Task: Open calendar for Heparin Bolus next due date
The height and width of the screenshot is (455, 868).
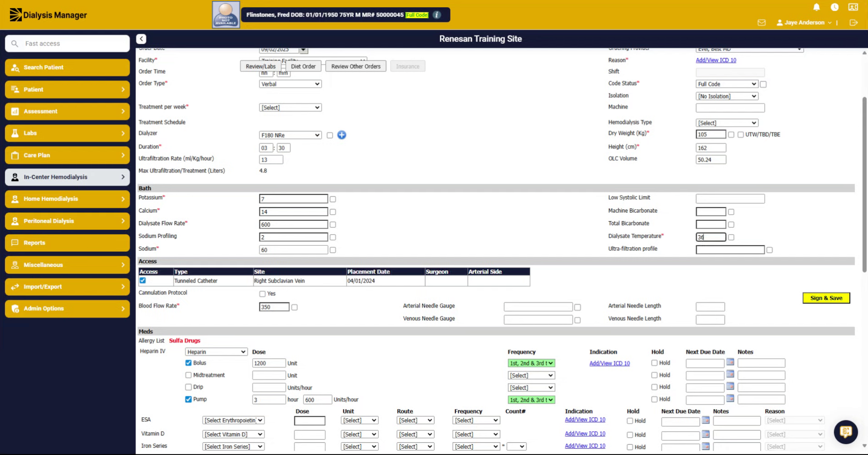Action: click(730, 362)
